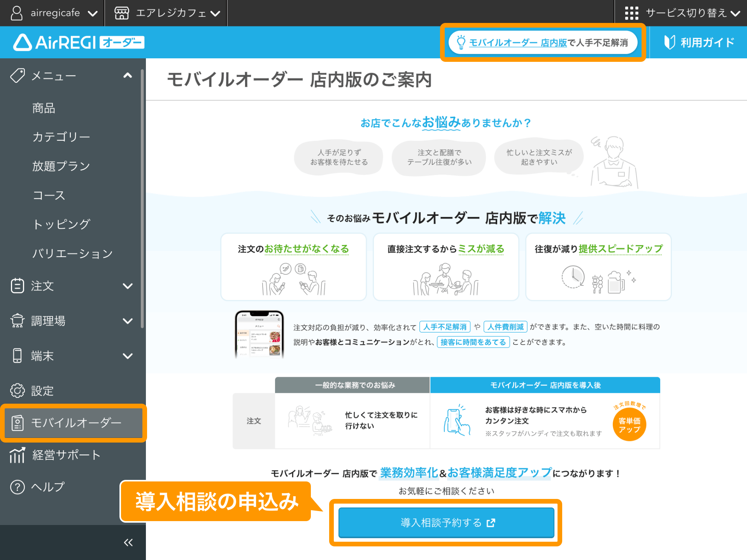Viewport: 747px width, 560px height.
Task: Open the モバイルオーダー 店内版 header link
Action: (x=517, y=42)
